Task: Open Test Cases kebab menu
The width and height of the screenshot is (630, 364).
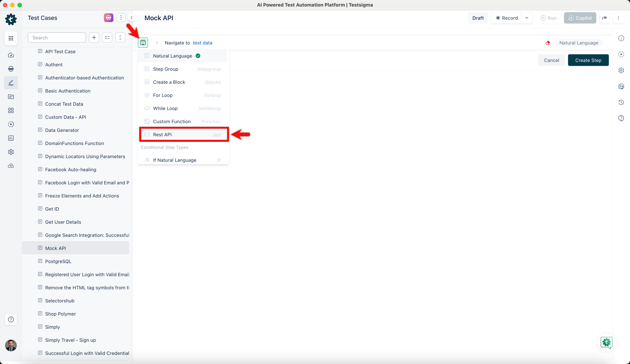Action: 121,18
